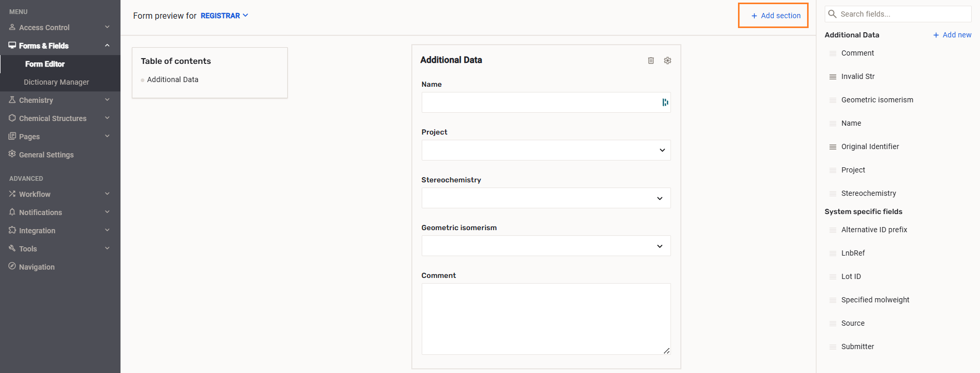Viewport: 980px width, 373px height.
Task: Click into the Search fields input box
Action: [903, 14]
